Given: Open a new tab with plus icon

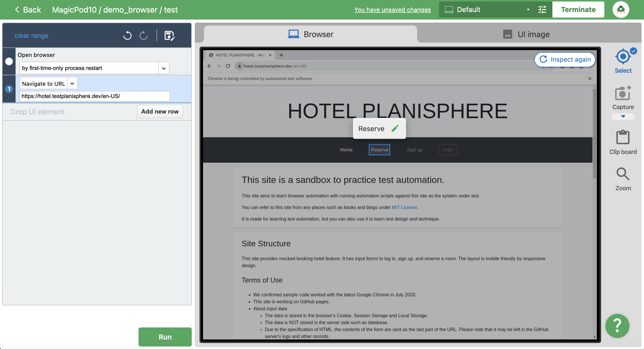Looking at the screenshot, I should [x=281, y=55].
